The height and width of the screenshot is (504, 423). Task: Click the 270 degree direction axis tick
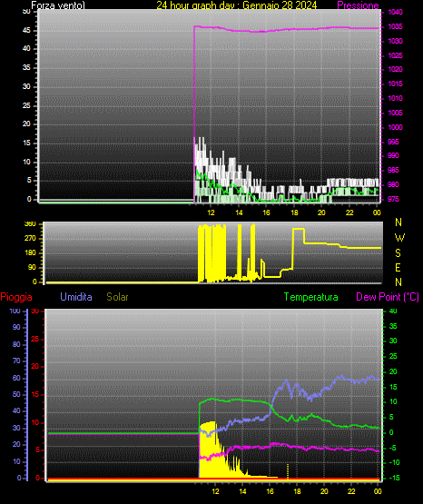click(31, 239)
